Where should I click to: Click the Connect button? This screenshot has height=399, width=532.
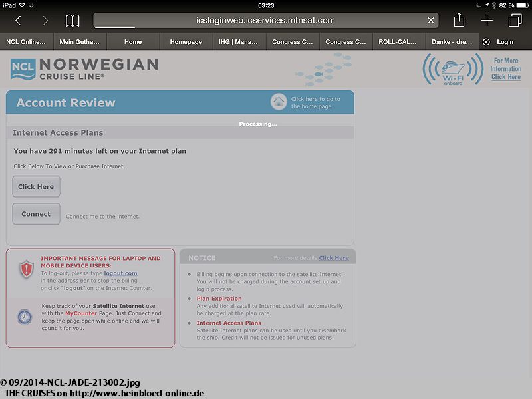(36, 213)
